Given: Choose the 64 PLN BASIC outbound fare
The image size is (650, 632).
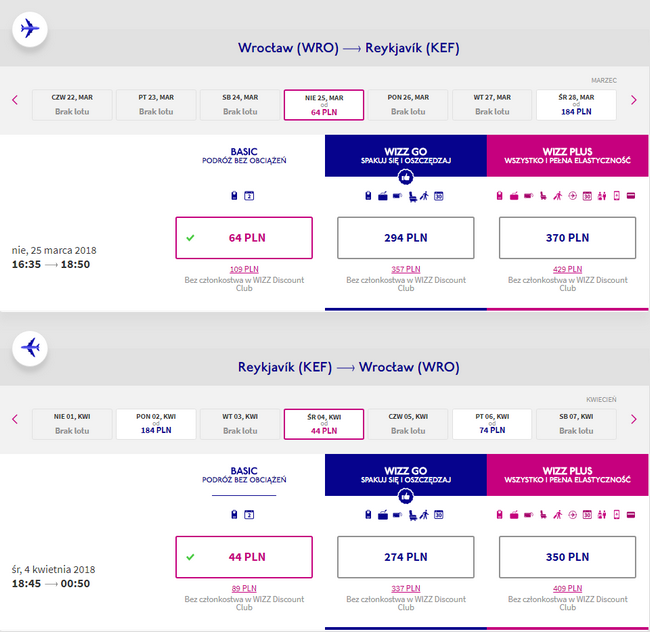Looking at the screenshot, I should point(244,238).
